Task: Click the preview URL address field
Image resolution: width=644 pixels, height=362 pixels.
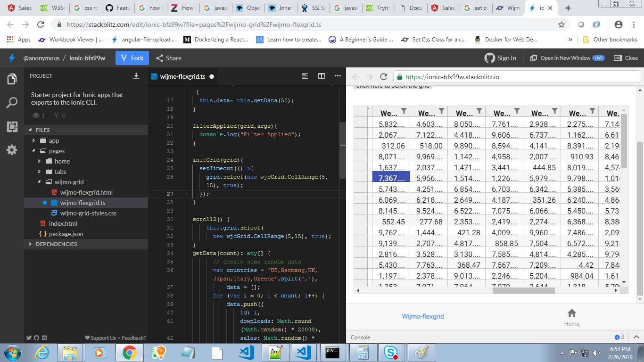Action: pos(518,77)
